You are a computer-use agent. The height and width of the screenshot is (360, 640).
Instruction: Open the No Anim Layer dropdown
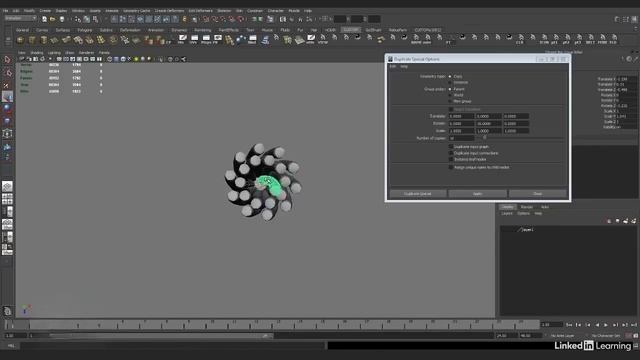coord(562,336)
